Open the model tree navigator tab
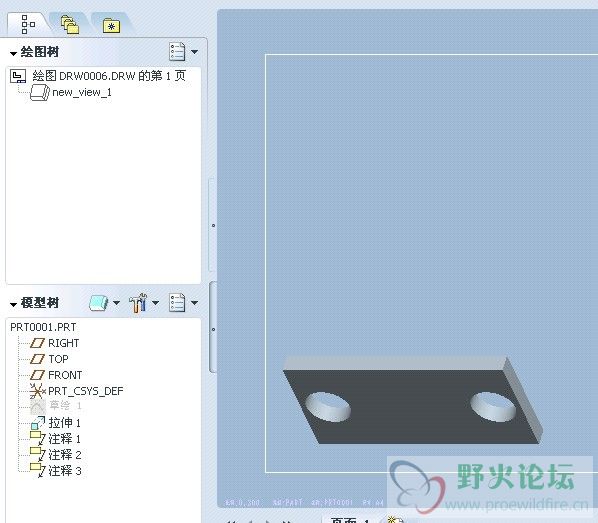598x523 pixels. pos(28,24)
